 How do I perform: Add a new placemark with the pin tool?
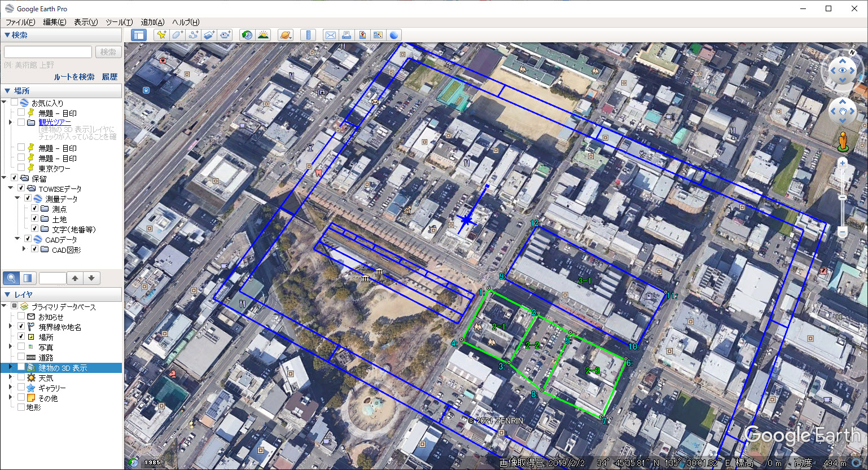coord(161,35)
